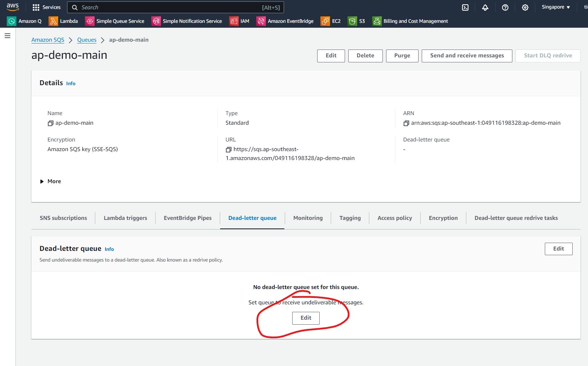Open the Services grid menu
This screenshot has height=366, width=588.
[46, 7]
